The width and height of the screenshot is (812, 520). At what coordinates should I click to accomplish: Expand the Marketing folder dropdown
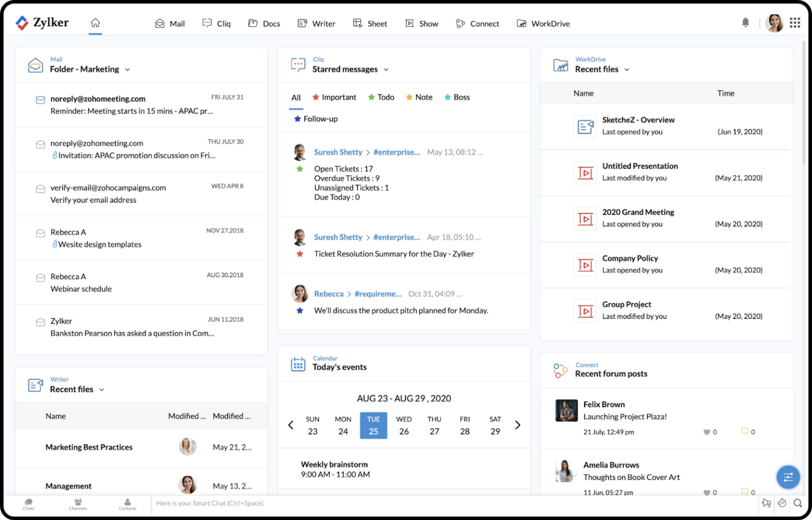pyautogui.click(x=127, y=69)
